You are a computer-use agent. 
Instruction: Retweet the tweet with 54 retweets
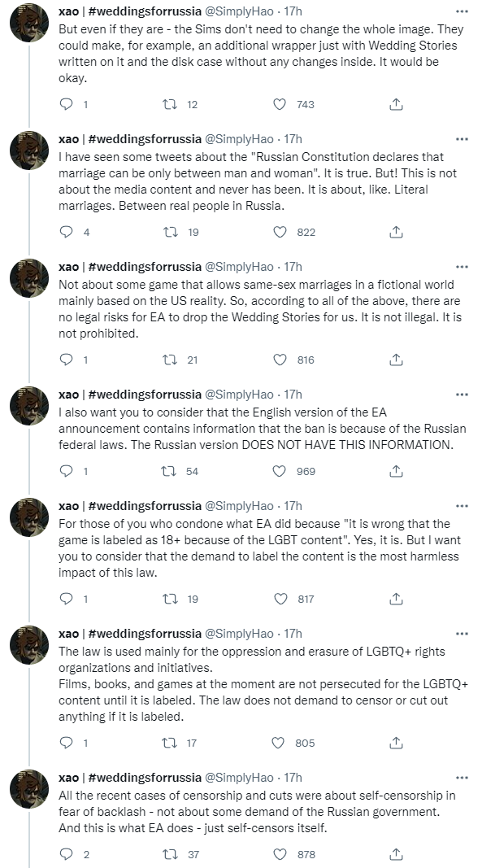(169, 471)
